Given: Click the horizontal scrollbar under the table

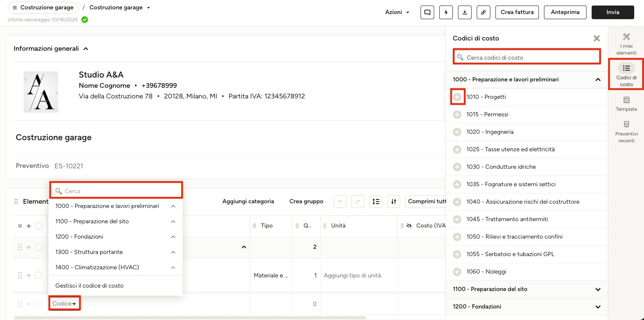Looking at the screenshot, I should (x=190, y=317).
